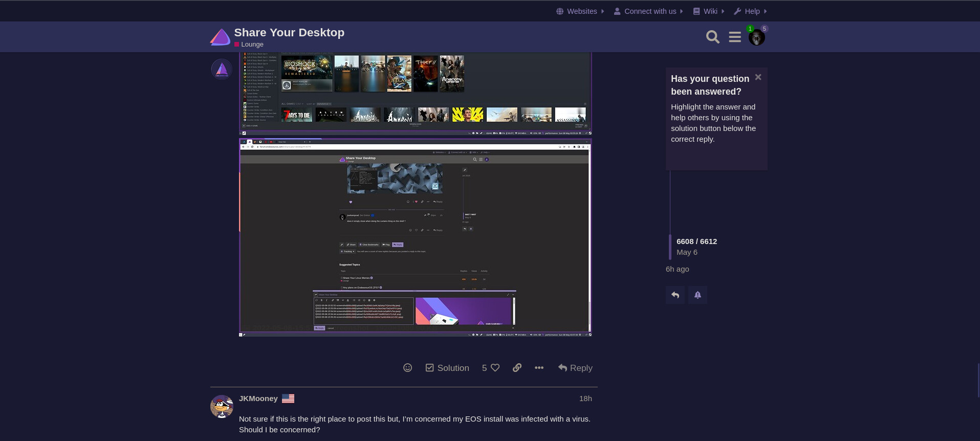Show more post actions with ellipsis

[x=539, y=368]
